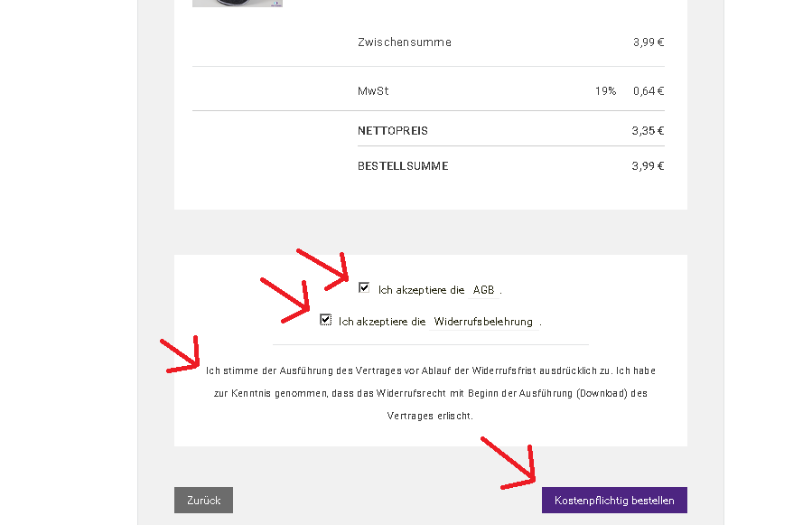Click the MwSt label
This screenshot has width=812, height=525.
[373, 91]
